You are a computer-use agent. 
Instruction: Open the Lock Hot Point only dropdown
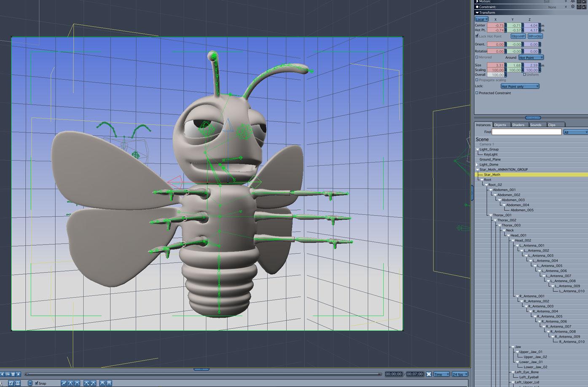point(520,87)
